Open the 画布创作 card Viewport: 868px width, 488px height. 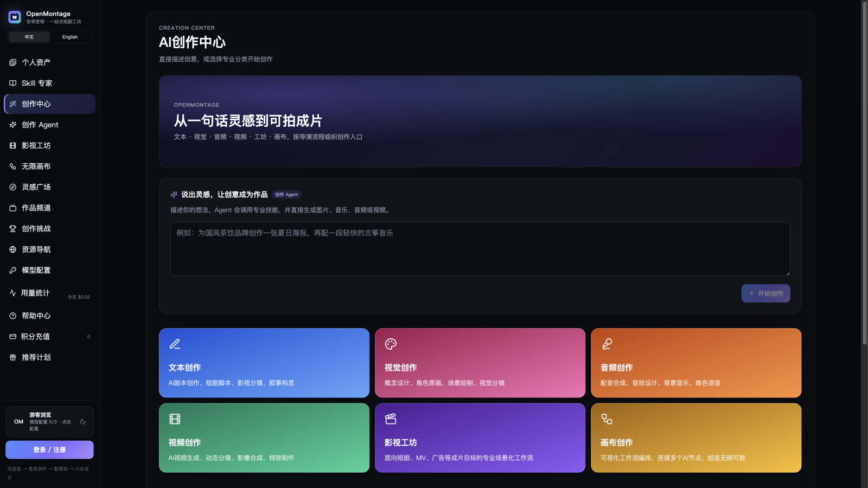696,438
